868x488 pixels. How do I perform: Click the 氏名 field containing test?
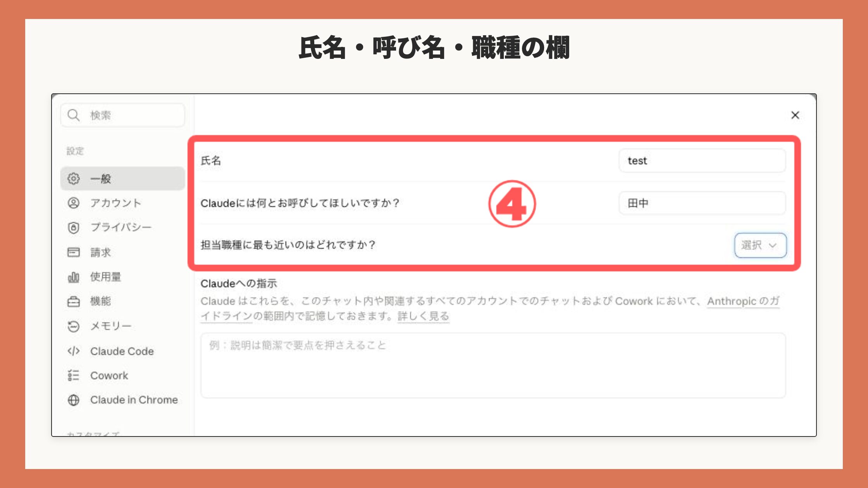702,161
